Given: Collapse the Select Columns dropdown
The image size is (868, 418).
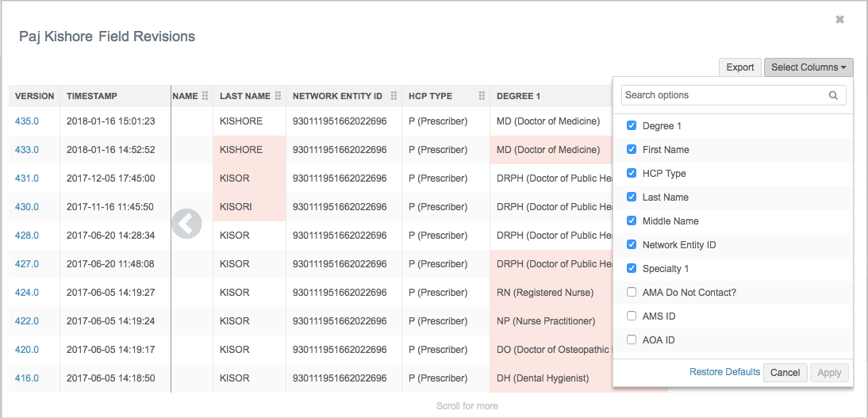Looking at the screenshot, I should [808, 67].
